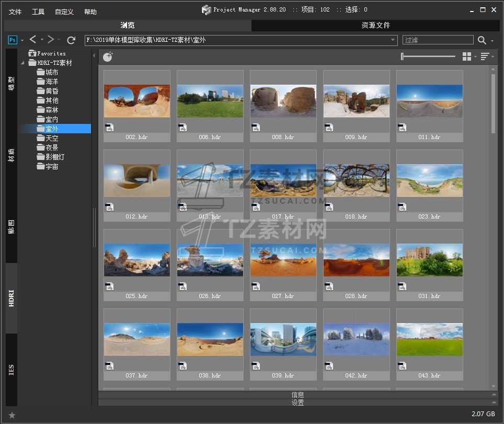Click the file-type icon on 025.hdr
Viewport: 504px width, 424px height.
pos(110,287)
